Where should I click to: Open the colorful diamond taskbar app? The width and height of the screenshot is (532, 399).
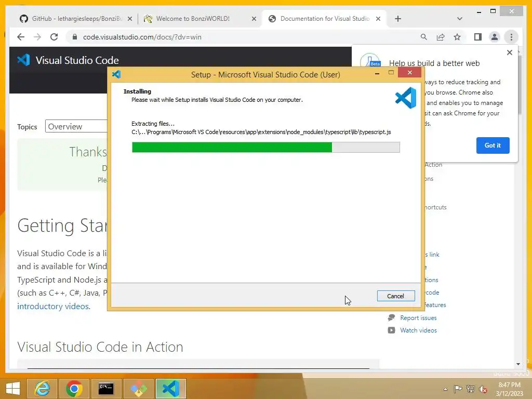pyautogui.click(x=139, y=389)
